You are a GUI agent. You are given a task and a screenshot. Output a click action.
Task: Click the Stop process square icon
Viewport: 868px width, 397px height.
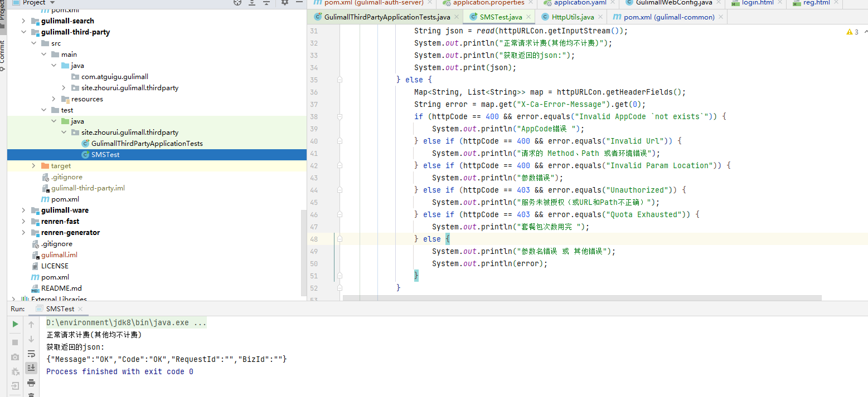click(15, 342)
